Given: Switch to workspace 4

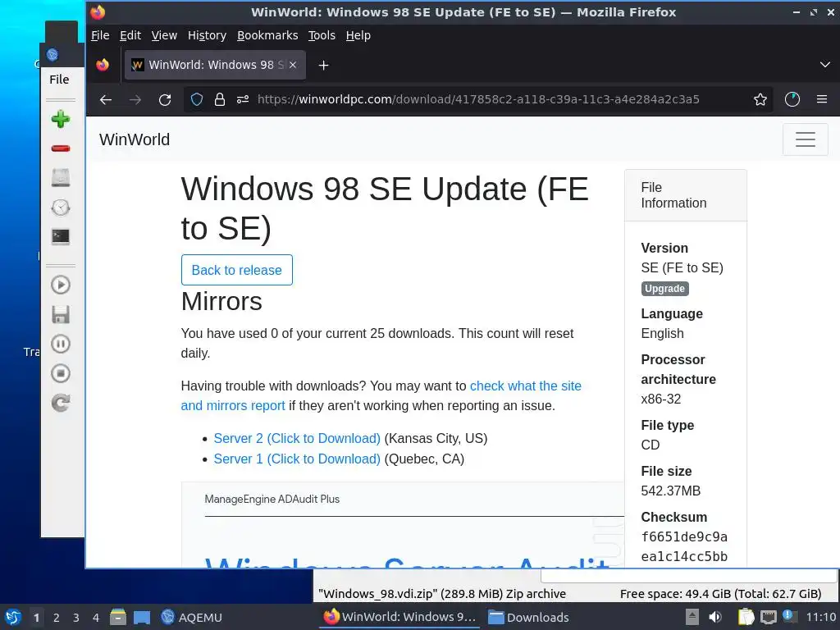Looking at the screenshot, I should pos(96,618).
